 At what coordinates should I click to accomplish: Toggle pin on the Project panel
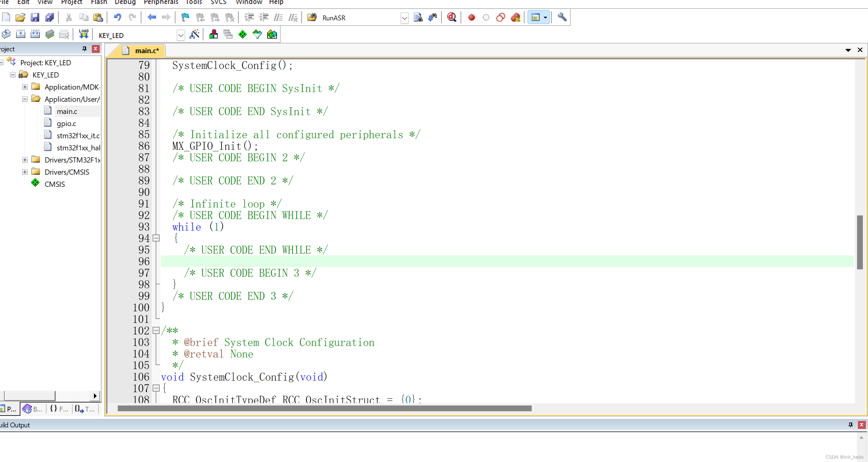pyautogui.click(x=84, y=49)
